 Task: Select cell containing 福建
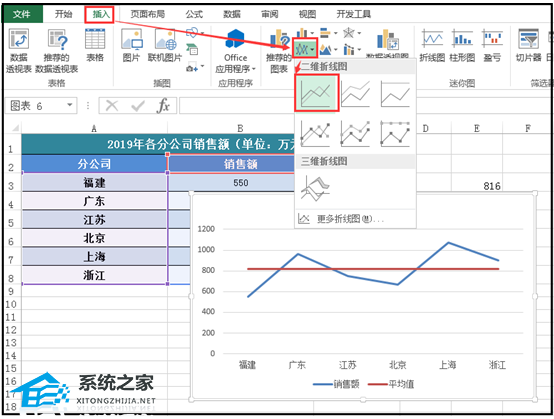94,183
